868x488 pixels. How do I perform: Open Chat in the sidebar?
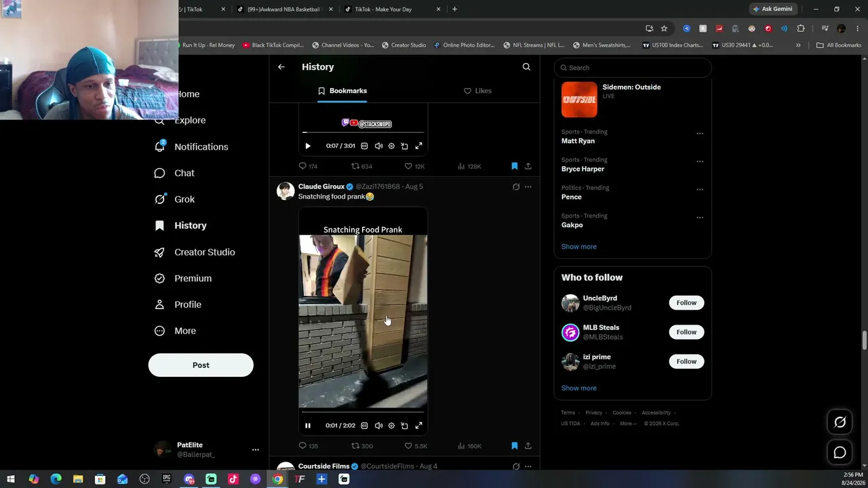pyautogui.click(x=175, y=173)
